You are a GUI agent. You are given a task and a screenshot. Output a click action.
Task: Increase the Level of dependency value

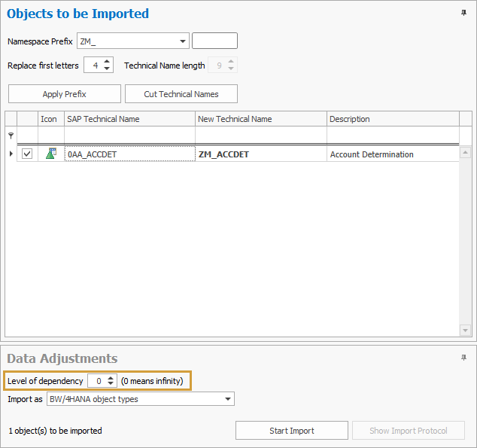[x=111, y=378]
